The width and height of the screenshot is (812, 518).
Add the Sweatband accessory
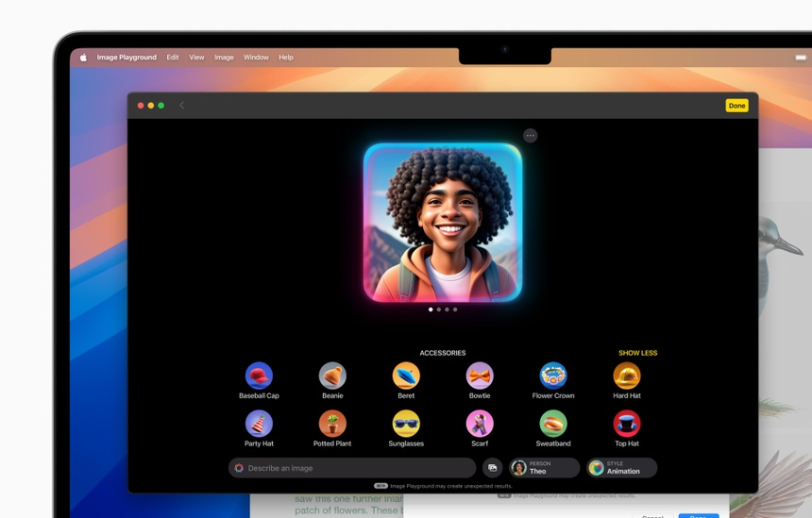coord(553,424)
